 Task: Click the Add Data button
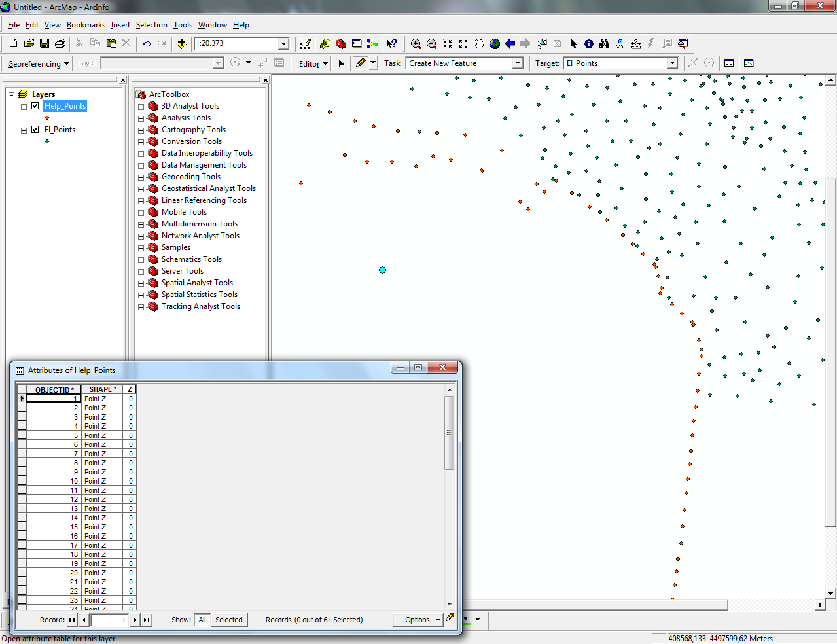[x=181, y=43]
